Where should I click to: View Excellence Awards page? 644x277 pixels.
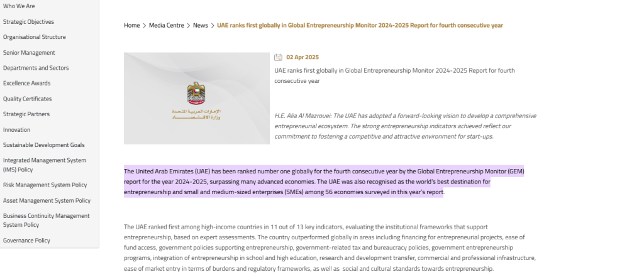[26, 84]
